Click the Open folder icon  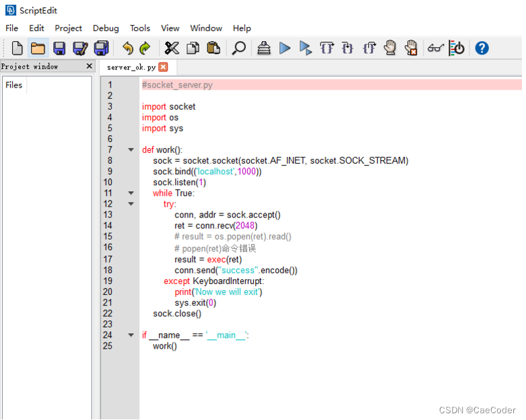[38, 48]
